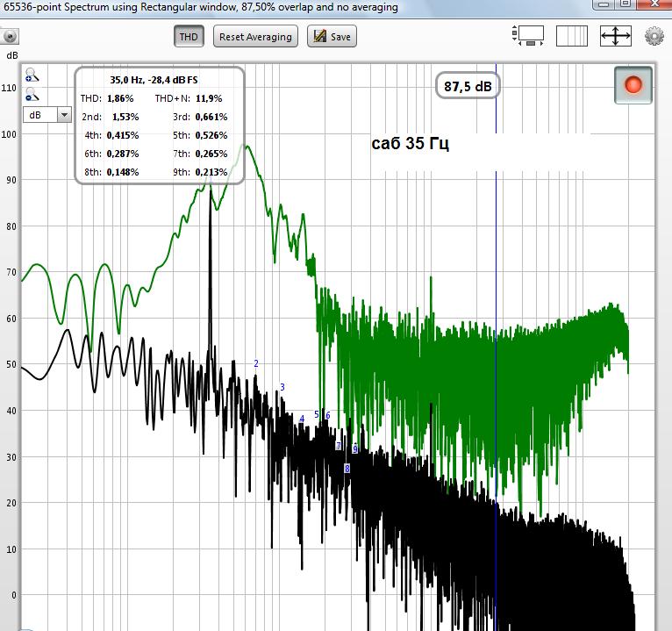Click Reset Averaging button
Screen dimensions: 672x631
[x=255, y=37]
